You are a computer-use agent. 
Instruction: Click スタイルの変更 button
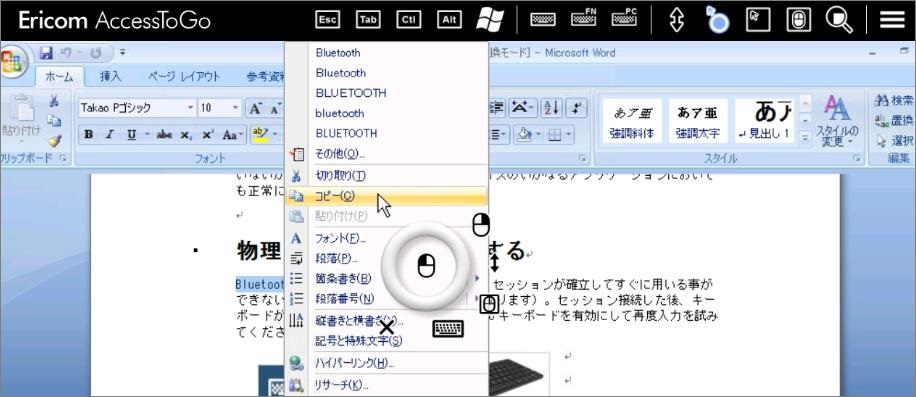837,122
